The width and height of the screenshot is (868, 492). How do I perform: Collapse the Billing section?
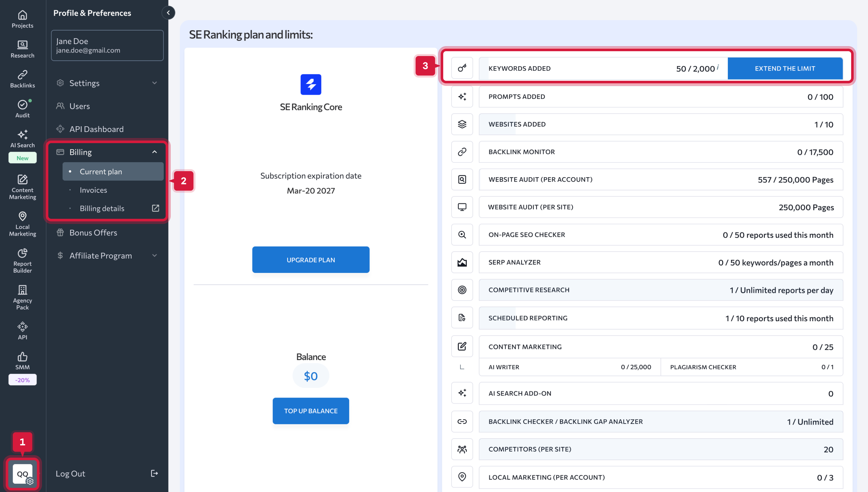(x=154, y=152)
